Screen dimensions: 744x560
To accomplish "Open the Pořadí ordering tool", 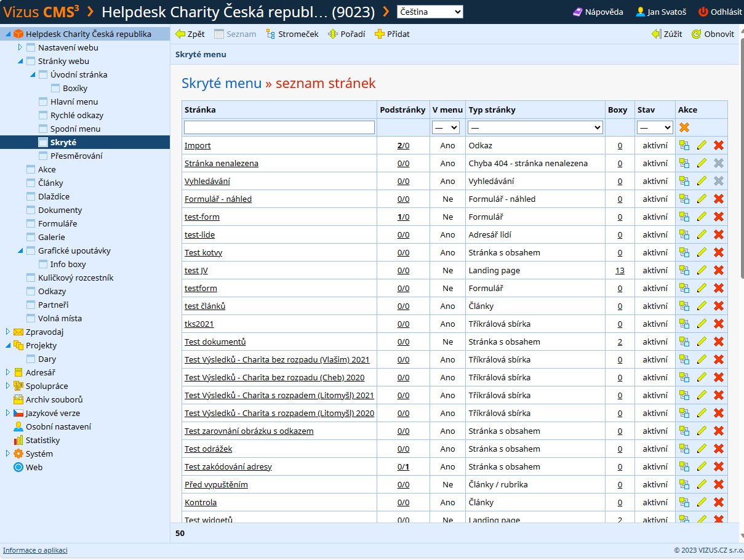I will pos(346,34).
